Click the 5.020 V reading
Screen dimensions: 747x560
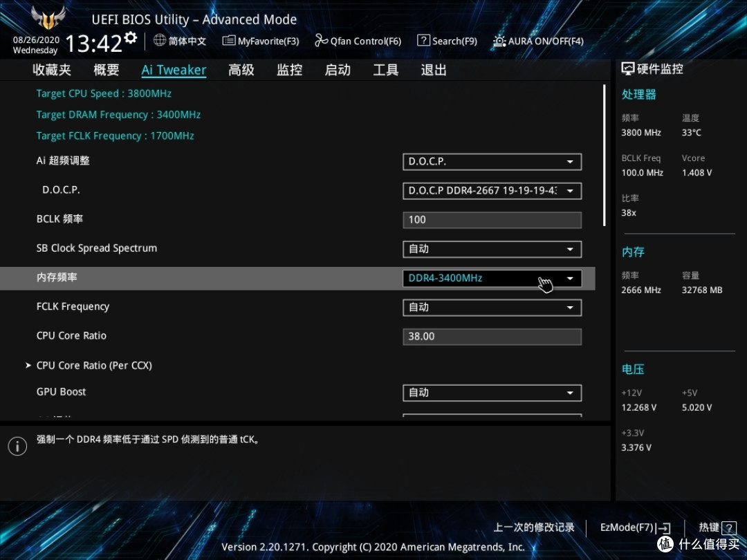pos(697,408)
